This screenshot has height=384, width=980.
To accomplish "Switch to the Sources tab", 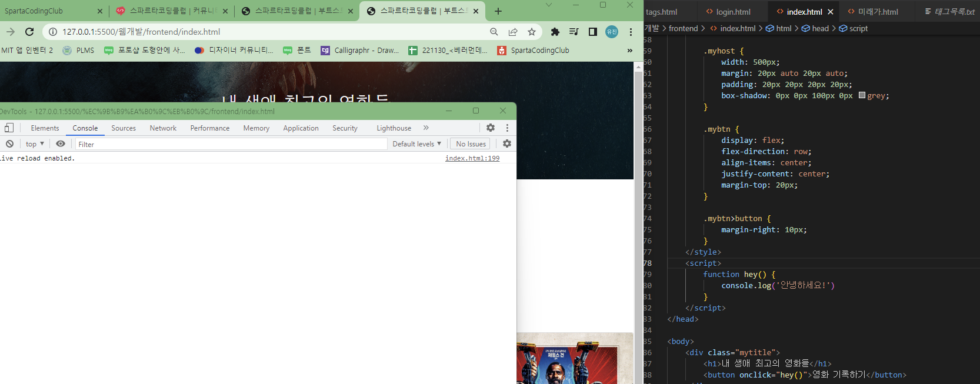I will point(124,128).
